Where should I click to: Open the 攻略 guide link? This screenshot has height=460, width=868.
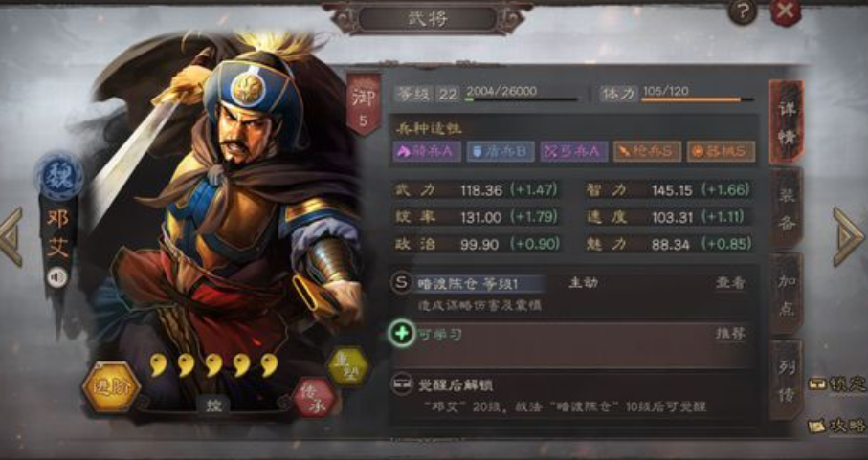click(x=837, y=426)
